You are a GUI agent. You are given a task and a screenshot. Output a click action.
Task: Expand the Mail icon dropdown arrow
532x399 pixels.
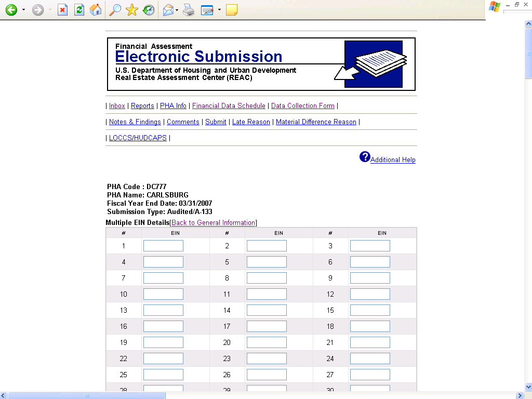(x=177, y=10)
